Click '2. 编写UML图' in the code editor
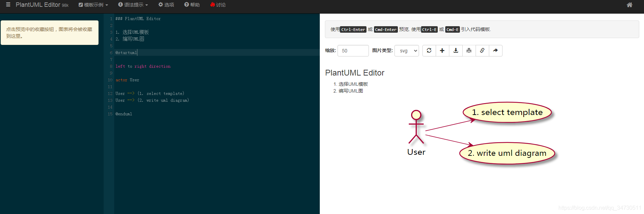 (x=130, y=39)
